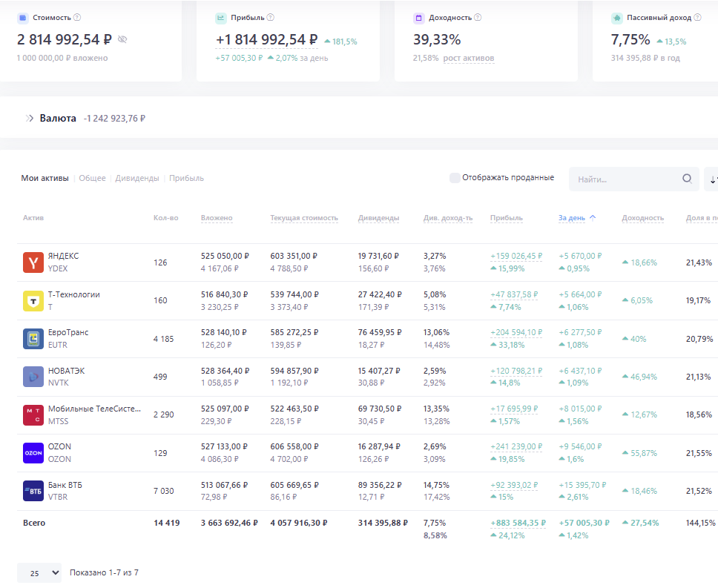Click the рост активов link
718x588 pixels.
pos(469,58)
